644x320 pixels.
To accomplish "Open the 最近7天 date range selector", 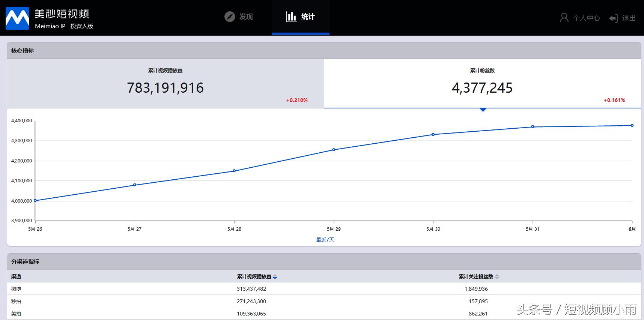I will coord(325,240).
